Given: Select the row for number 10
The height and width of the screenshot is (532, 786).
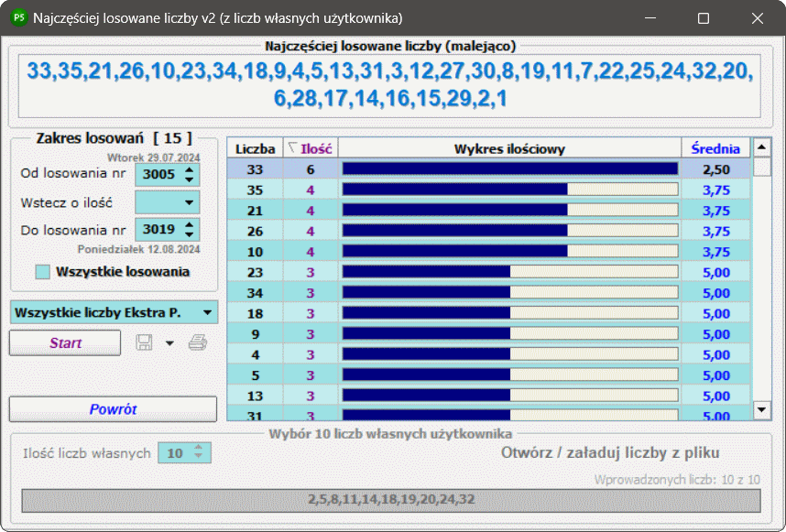Looking at the screenshot, I should point(489,252).
